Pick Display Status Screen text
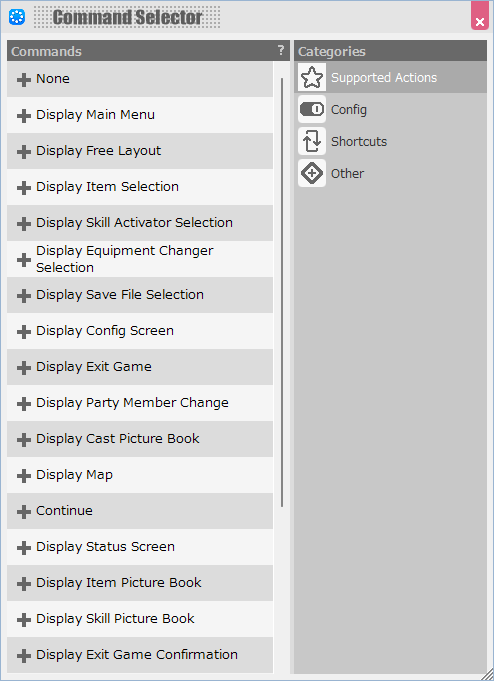Viewport: 494px width, 681px height. (x=106, y=547)
